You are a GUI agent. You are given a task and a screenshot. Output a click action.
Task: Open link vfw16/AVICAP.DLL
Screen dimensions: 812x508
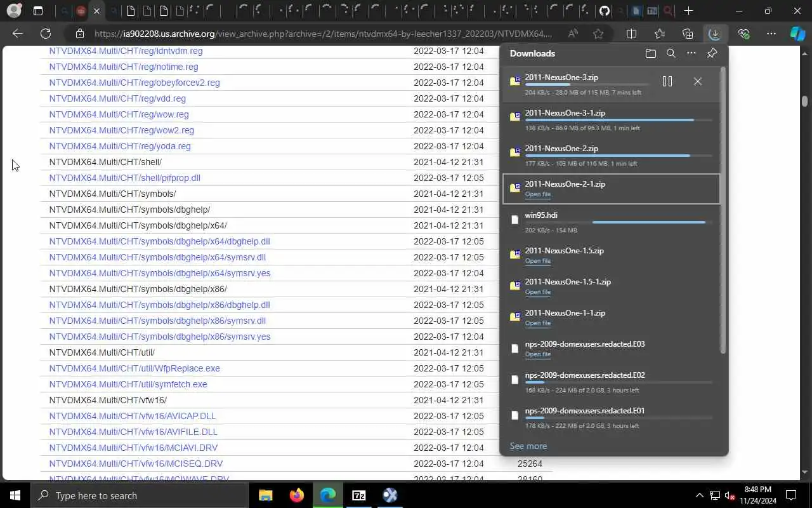coord(133,416)
